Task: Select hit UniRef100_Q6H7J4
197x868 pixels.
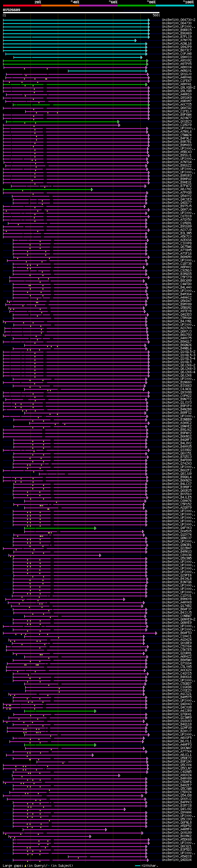Action: click(x=177, y=210)
